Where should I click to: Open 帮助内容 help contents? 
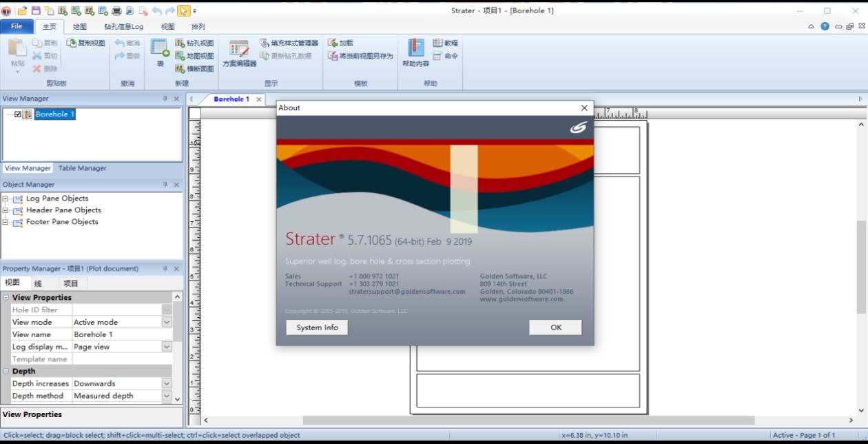click(x=415, y=53)
